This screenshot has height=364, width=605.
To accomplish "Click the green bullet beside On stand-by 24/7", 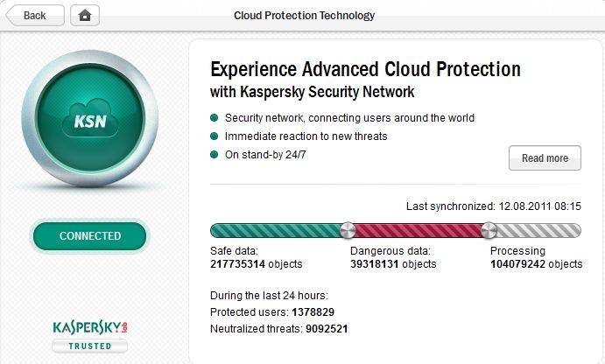I will (215, 155).
